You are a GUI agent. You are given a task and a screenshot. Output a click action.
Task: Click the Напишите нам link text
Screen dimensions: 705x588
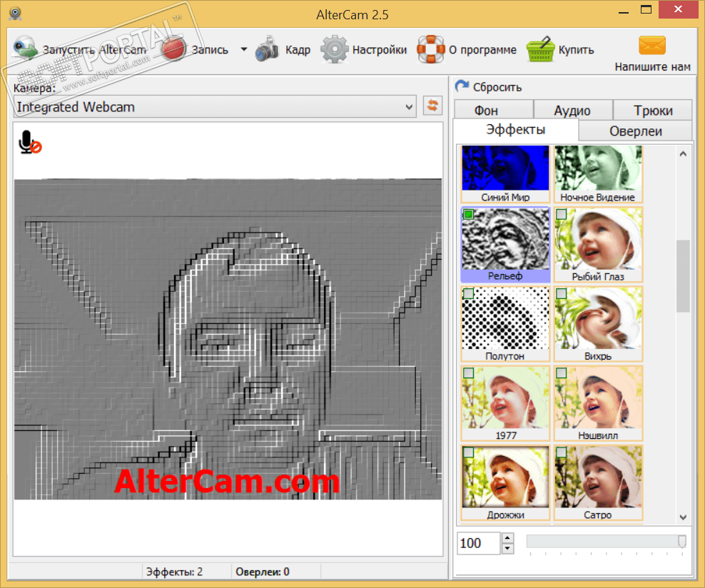tap(652, 66)
